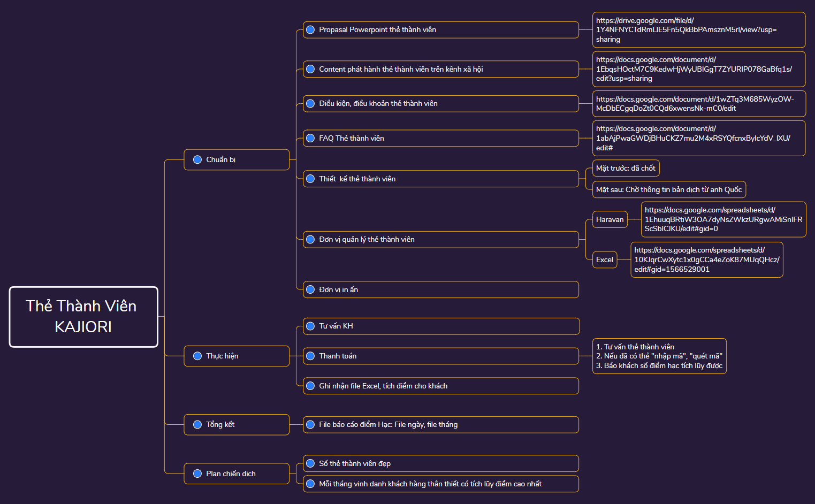Open the Haravan spreadsheet link ending gid=0
This screenshot has height=504, width=815.
tap(723, 219)
